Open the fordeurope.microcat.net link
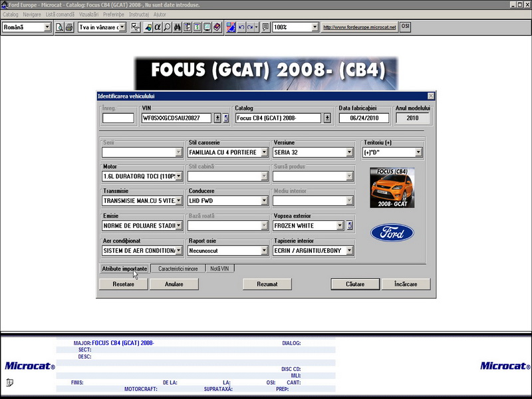 click(359, 27)
